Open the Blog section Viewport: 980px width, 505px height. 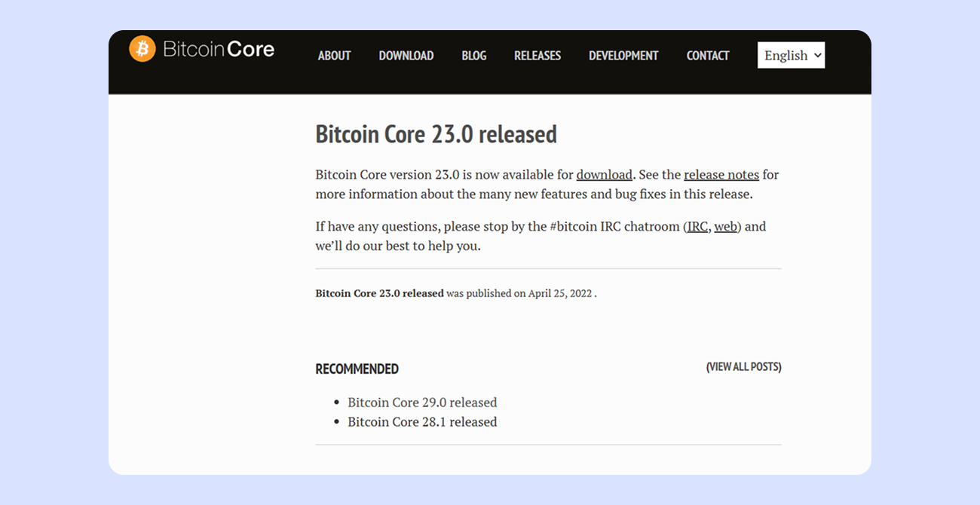473,56
